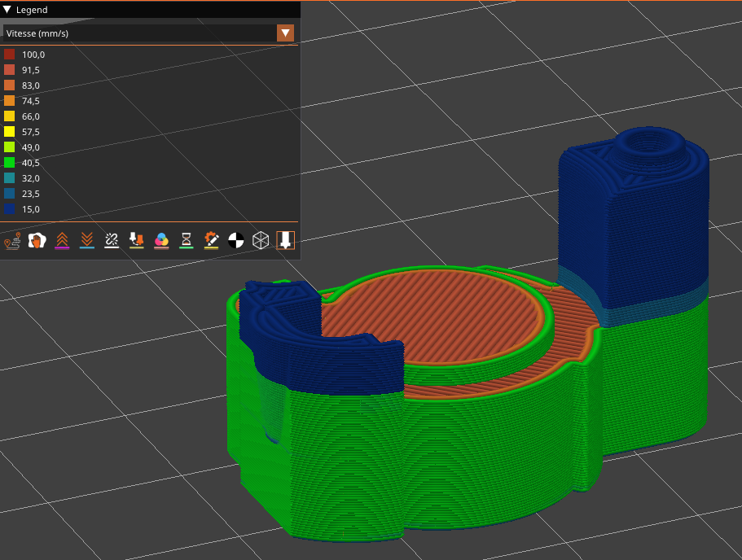Toggle tool changes visibility icon
This screenshot has width=742, height=560.
click(136, 241)
